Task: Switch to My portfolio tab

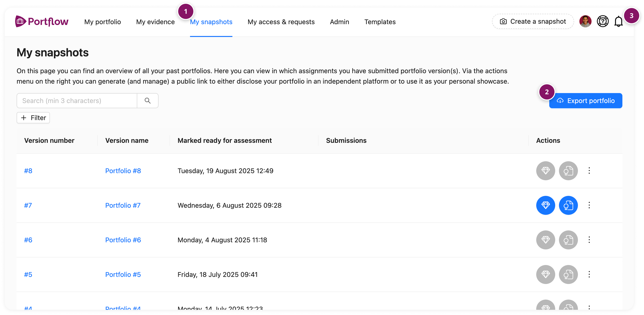Action: point(103,22)
